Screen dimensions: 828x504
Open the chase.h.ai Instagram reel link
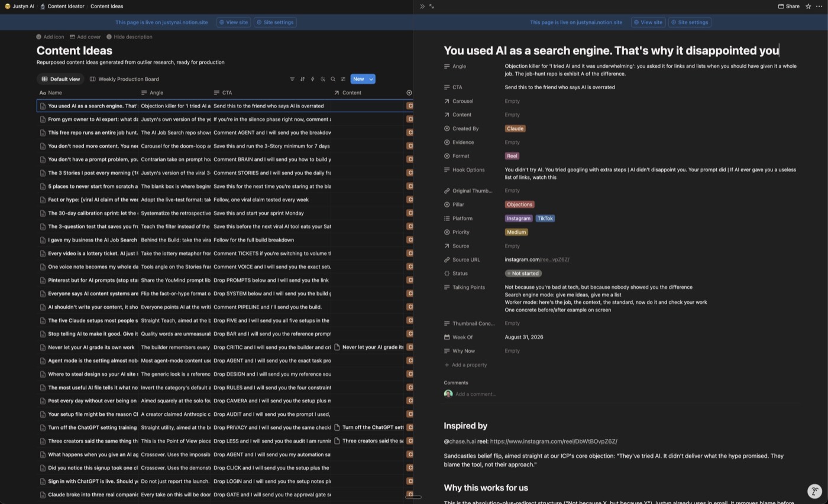click(553, 441)
